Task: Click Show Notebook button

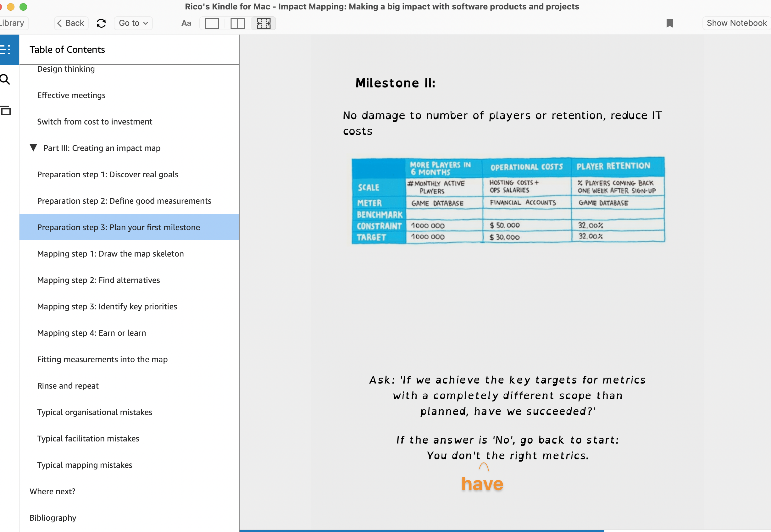Action: (736, 23)
